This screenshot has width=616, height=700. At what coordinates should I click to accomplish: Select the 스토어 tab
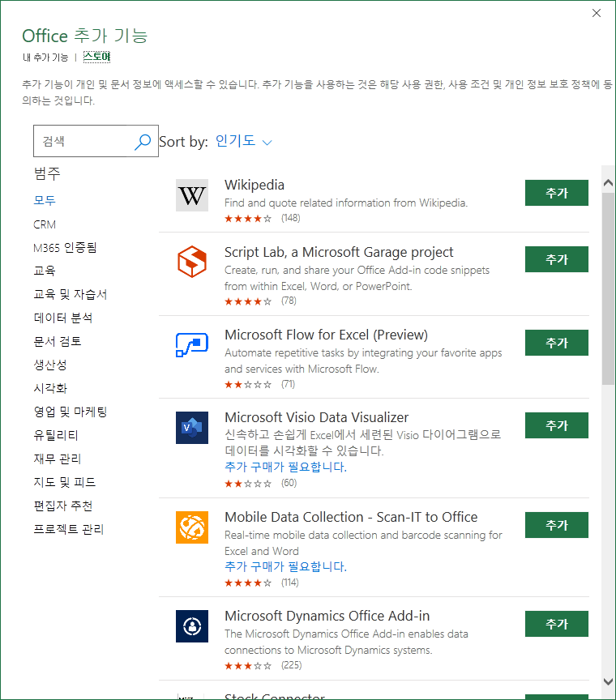(x=96, y=57)
